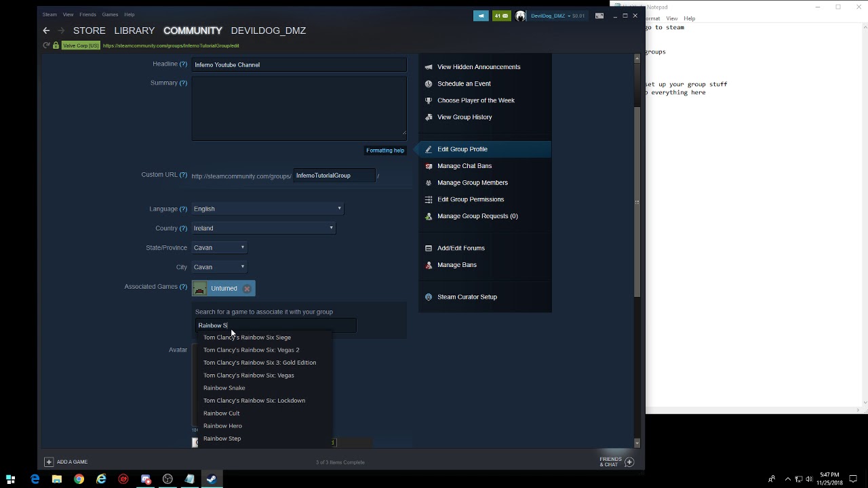Switch to the DEVILDOG_DMZ tab

click(x=268, y=30)
